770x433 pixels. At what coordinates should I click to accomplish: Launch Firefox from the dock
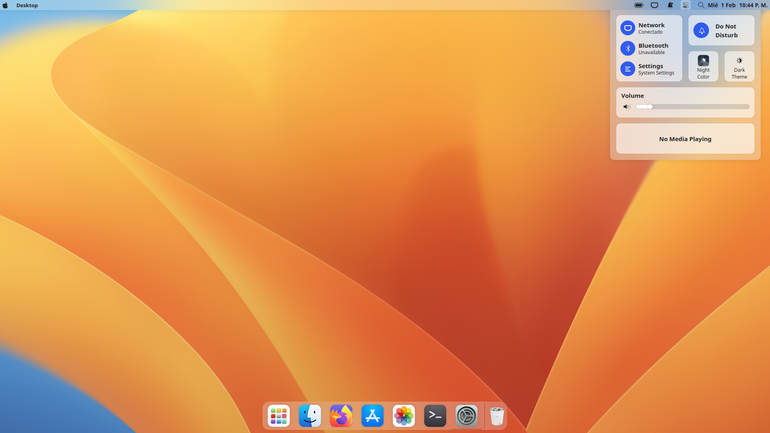pos(341,416)
